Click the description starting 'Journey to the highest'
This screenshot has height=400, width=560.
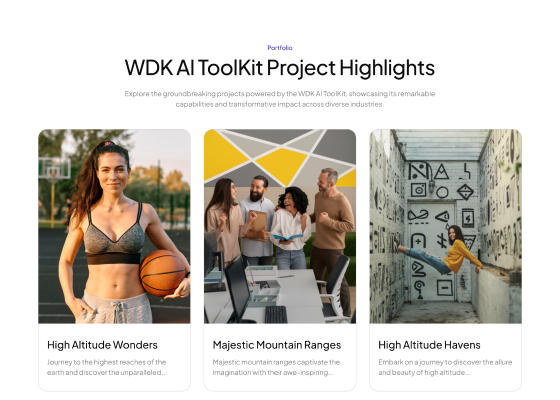coord(107,367)
